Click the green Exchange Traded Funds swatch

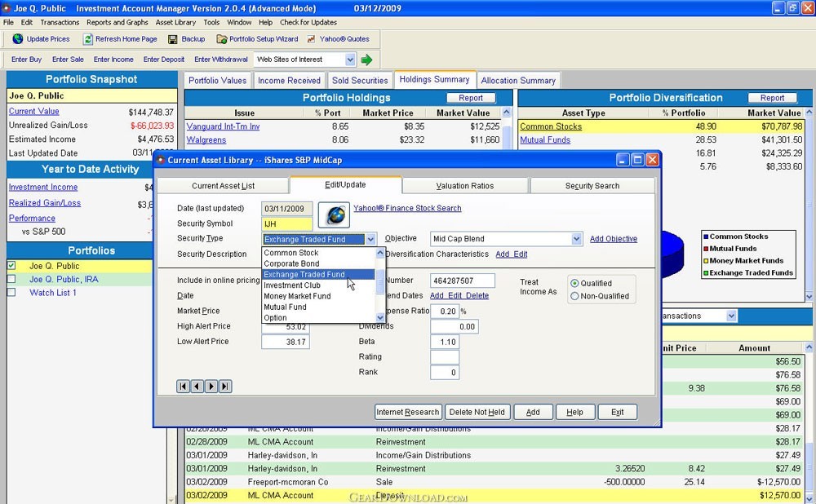706,272
